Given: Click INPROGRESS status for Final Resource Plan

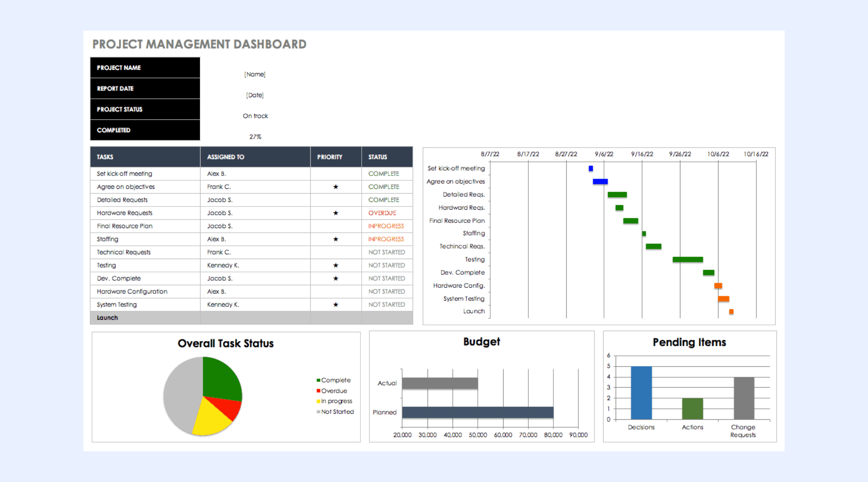Looking at the screenshot, I should coord(386,226).
